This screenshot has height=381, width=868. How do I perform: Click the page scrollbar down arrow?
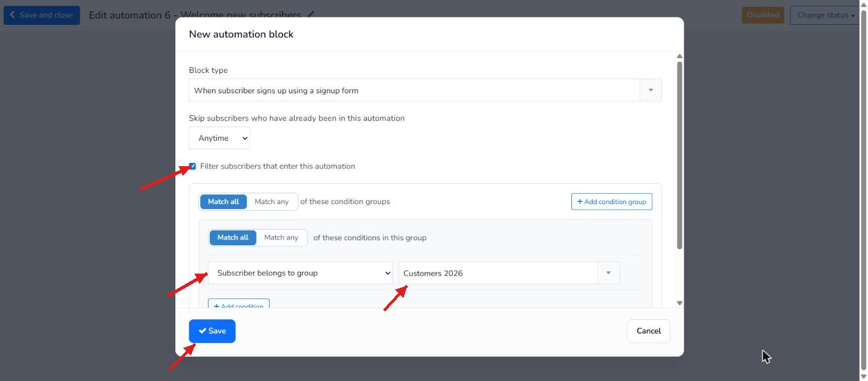point(863,376)
